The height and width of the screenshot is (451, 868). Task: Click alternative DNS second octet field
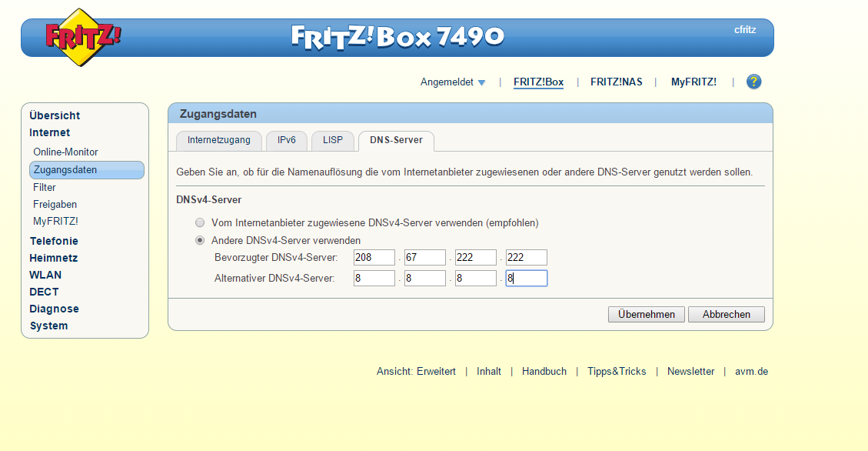pos(425,278)
